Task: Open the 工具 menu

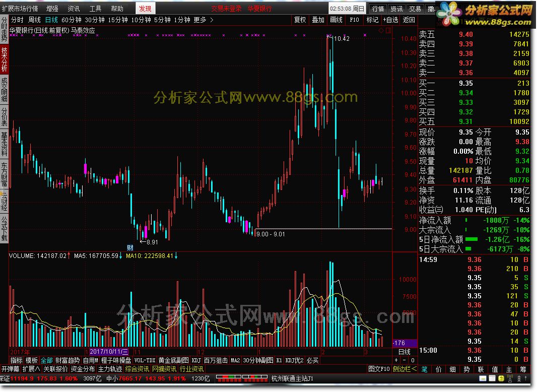Action: pos(95,9)
